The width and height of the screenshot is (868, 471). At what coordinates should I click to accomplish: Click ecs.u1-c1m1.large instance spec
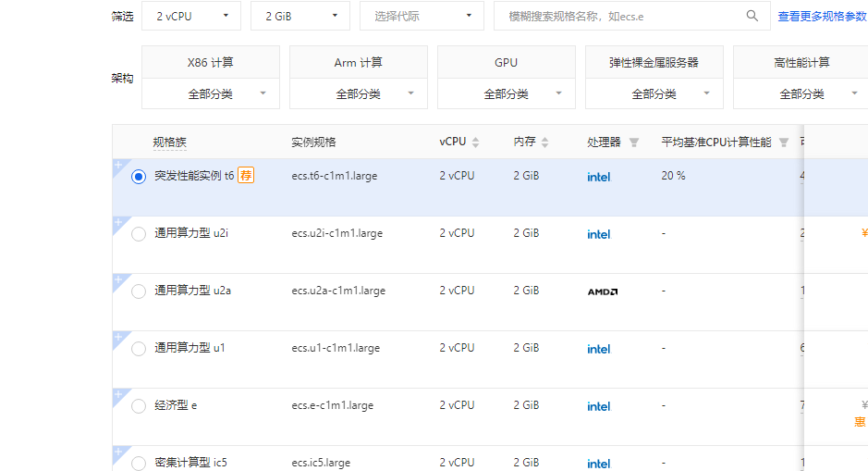click(x=336, y=349)
